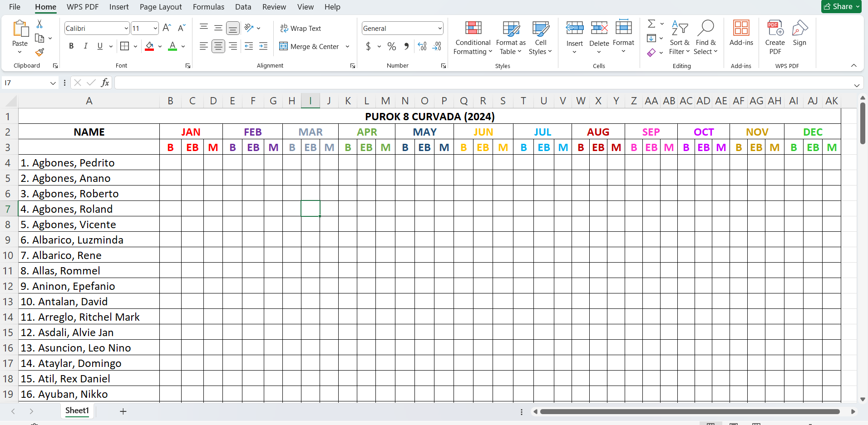Click the Insert Function fx icon

105,83
